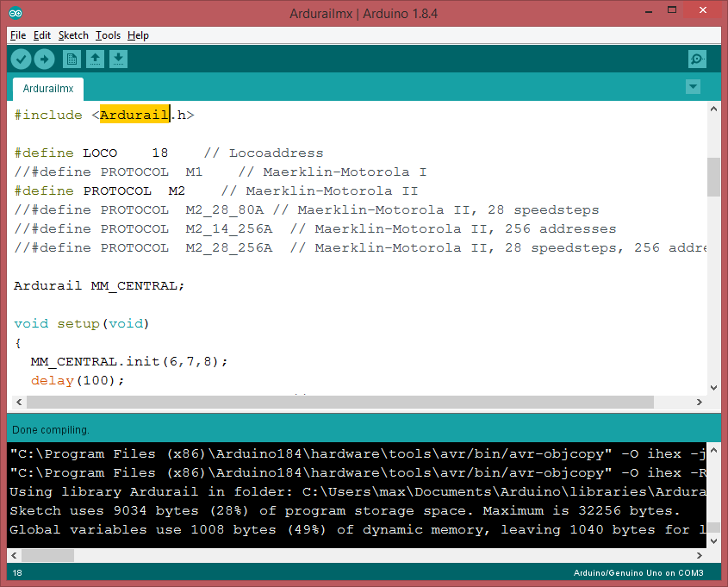
Task: Open the tab options dropdown arrow
Action: point(693,87)
